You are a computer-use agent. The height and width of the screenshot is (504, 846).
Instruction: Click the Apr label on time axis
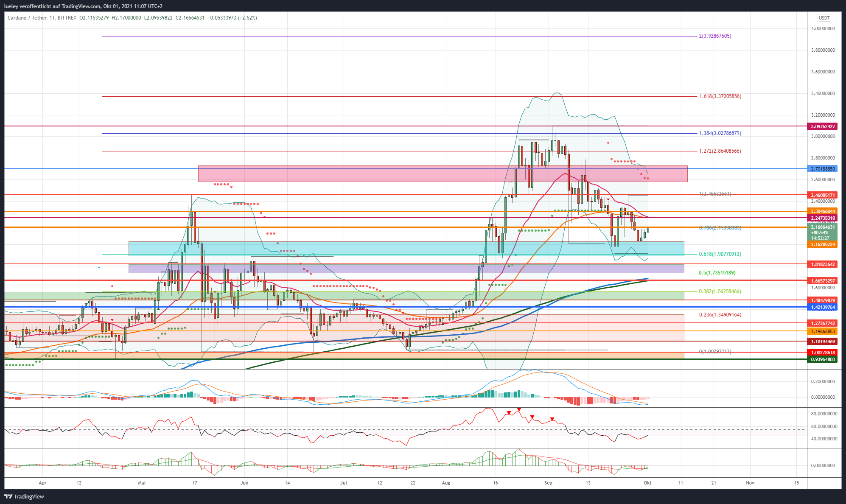[x=42, y=483]
